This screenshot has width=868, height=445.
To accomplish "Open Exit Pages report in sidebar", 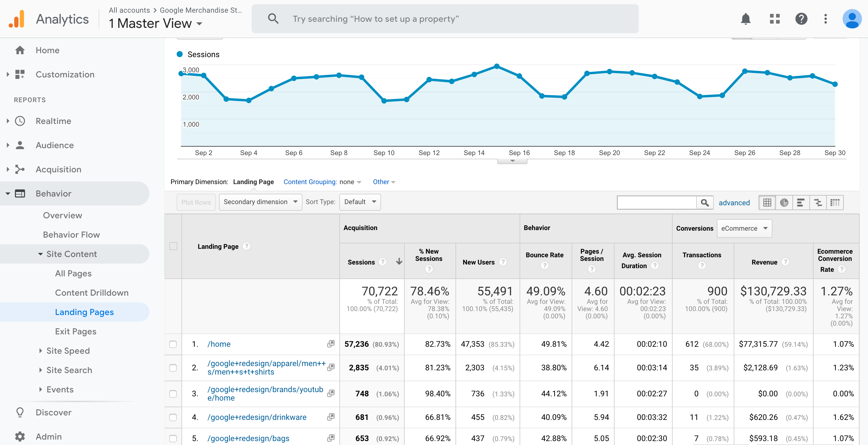I will (76, 331).
